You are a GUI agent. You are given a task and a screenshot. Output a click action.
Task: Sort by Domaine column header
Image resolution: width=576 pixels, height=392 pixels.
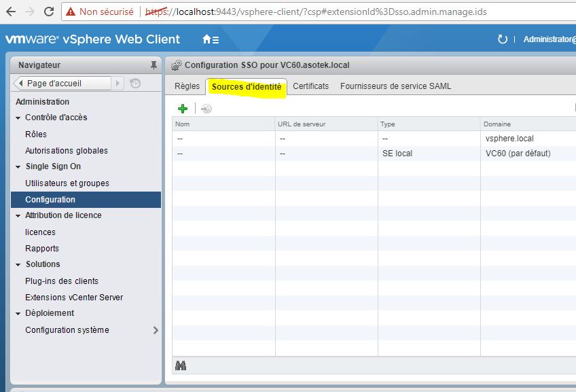[528, 124]
